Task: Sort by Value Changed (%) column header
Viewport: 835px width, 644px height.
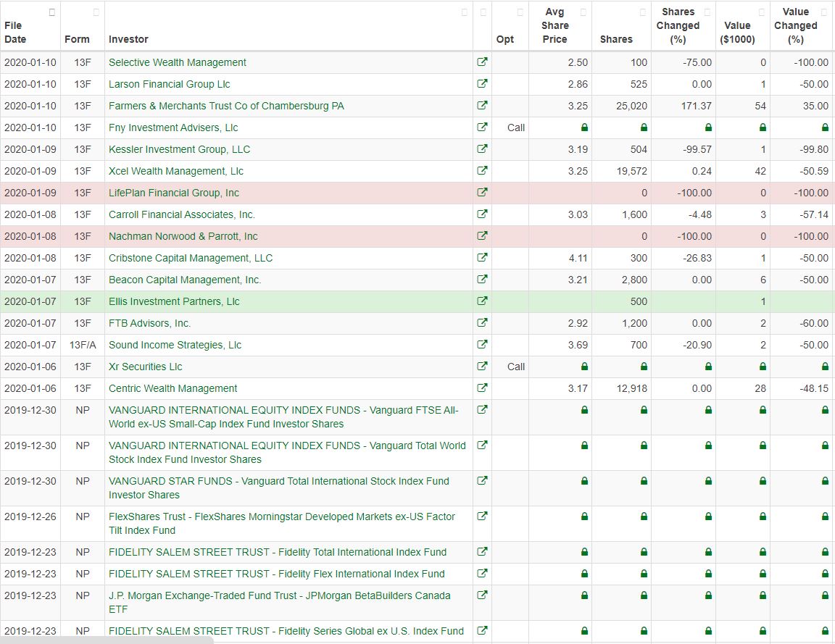Action: point(802,26)
